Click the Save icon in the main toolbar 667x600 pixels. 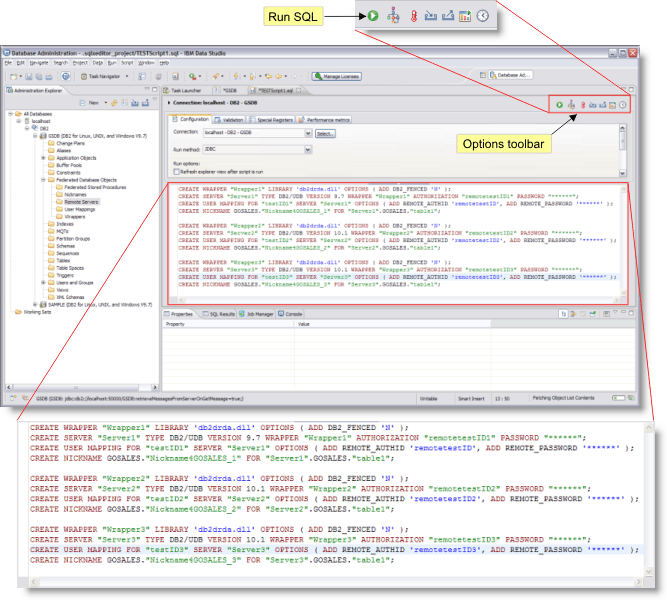coord(29,77)
